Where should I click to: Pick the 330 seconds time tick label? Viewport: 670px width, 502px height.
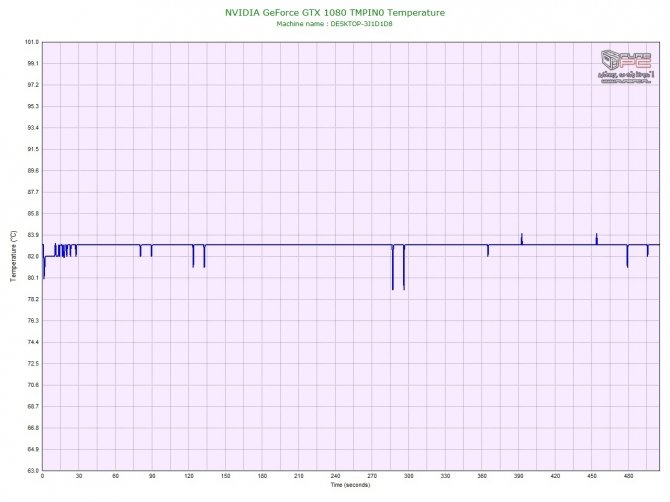tap(445, 476)
